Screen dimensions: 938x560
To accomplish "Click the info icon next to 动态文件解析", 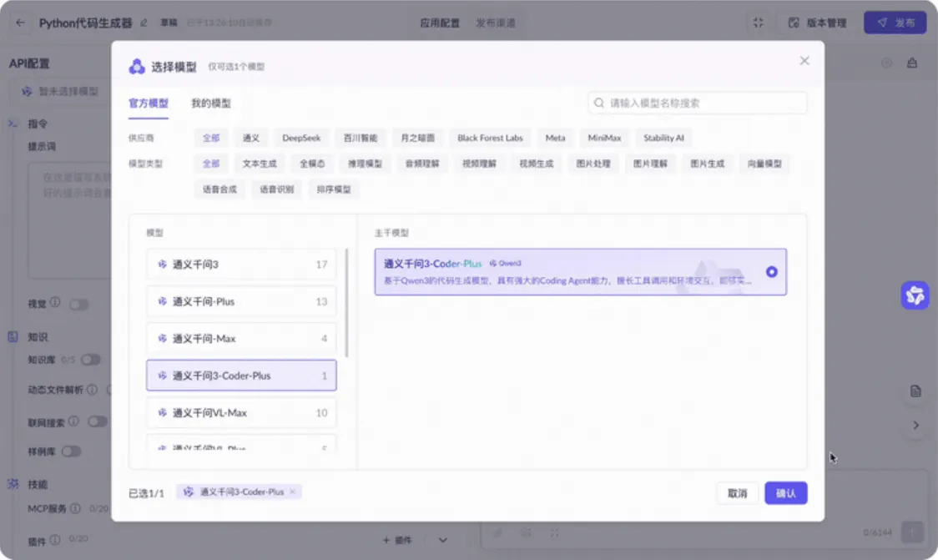I will (92, 390).
